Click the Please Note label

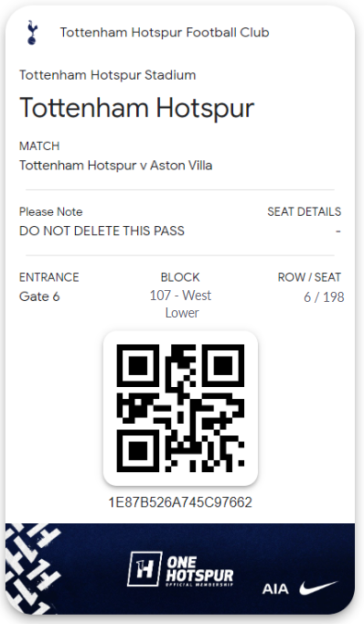pyautogui.click(x=51, y=211)
